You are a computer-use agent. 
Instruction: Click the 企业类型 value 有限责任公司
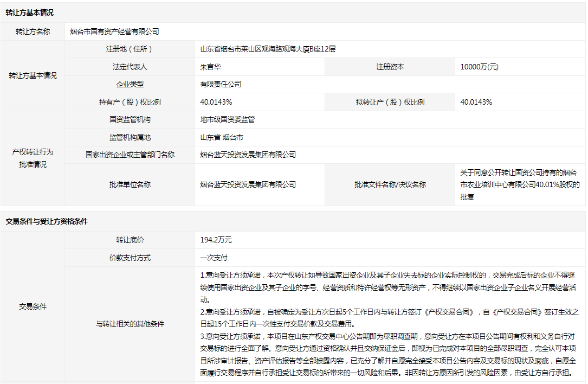[x=221, y=85]
